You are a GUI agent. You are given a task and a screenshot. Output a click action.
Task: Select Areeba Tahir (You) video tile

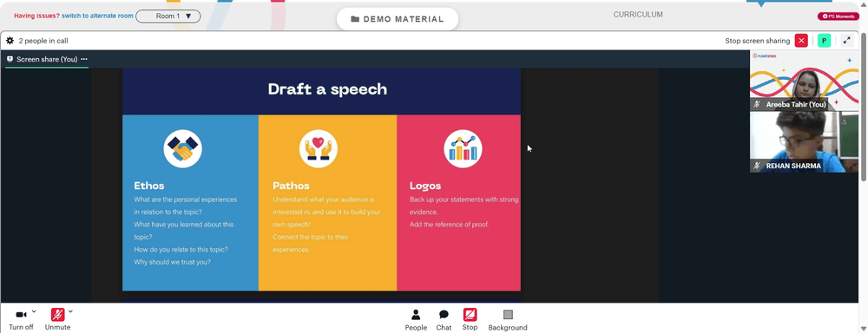pos(805,81)
